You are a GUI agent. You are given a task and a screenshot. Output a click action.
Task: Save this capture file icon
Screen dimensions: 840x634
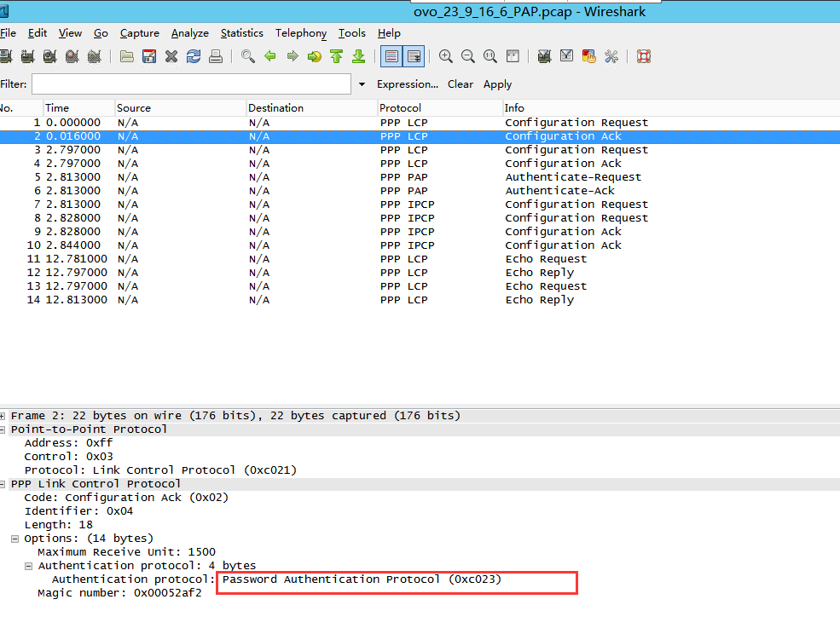coord(149,56)
